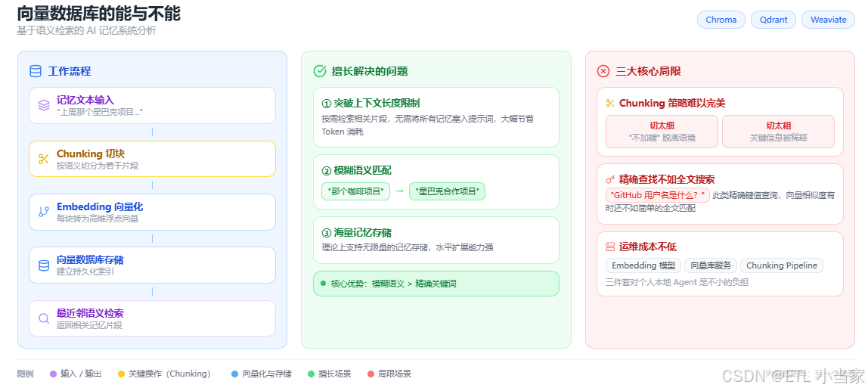Click the text 理论上支持无限量的记忆存储
The image size is (868, 391).
pos(374,247)
